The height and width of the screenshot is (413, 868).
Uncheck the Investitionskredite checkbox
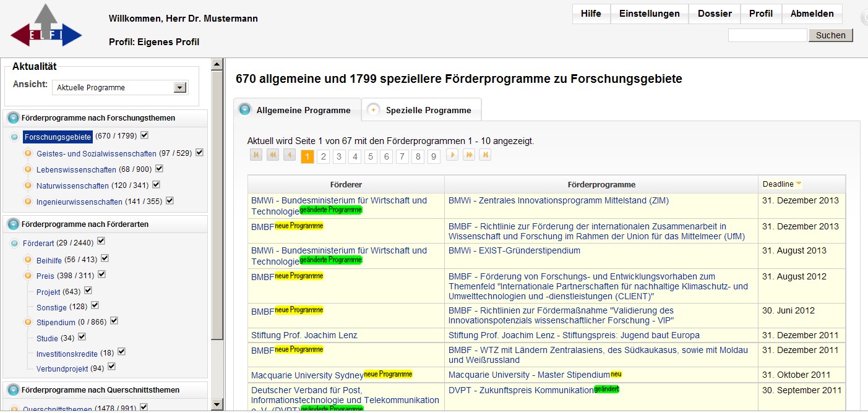121,352
